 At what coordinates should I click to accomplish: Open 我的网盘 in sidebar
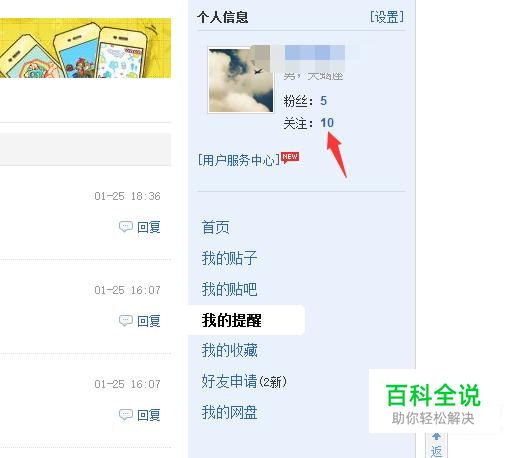pyautogui.click(x=229, y=412)
